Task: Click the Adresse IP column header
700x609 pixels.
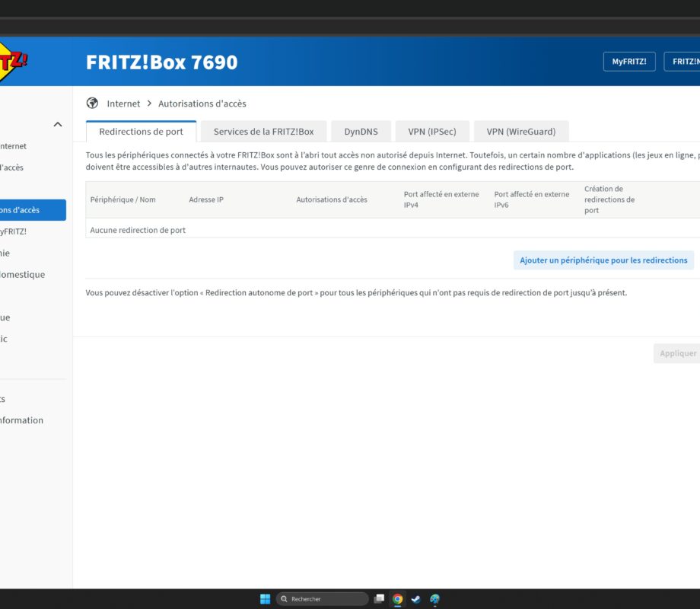Action: pos(205,199)
